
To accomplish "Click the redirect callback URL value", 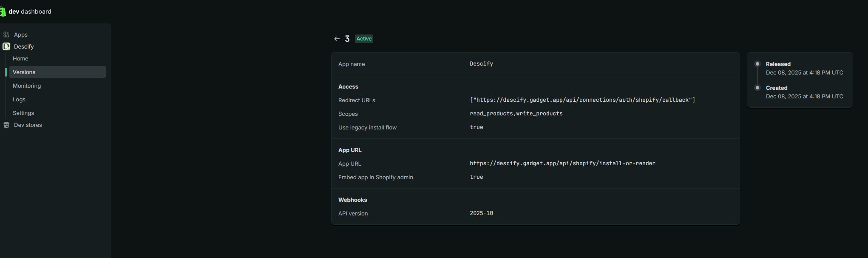I will point(582,100).
